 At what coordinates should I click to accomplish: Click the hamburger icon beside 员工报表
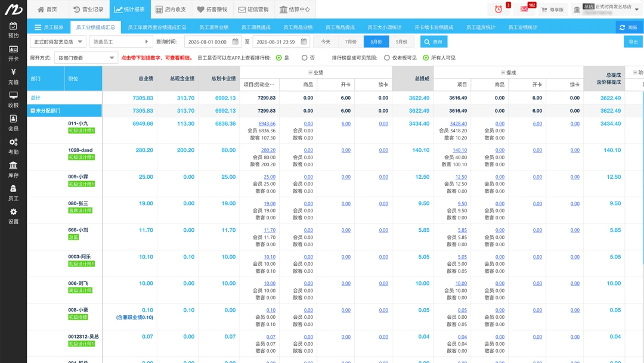pos(38,27)
